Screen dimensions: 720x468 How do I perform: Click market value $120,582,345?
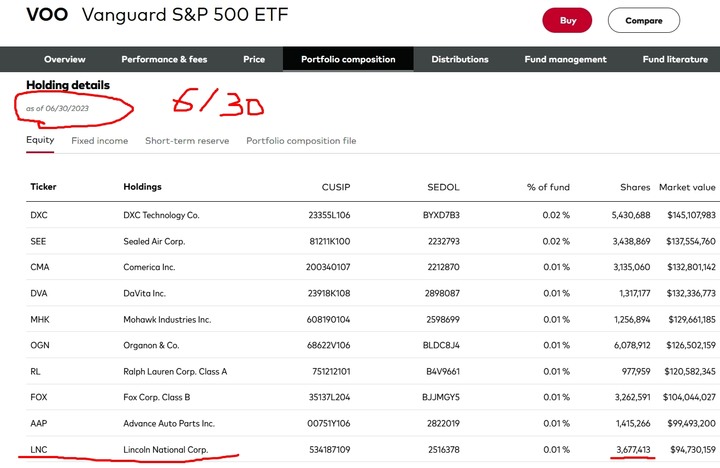click(x=690, y=371)
